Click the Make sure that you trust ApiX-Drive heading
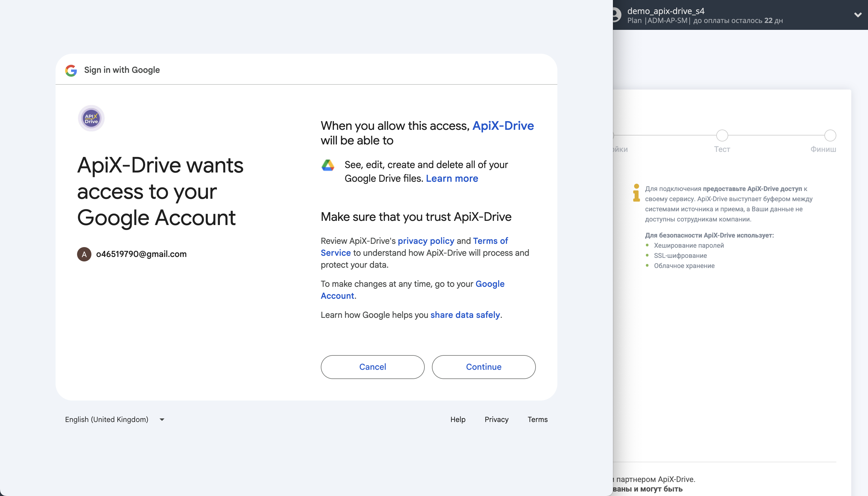This screenshot has height=496, width=868. 416,217
